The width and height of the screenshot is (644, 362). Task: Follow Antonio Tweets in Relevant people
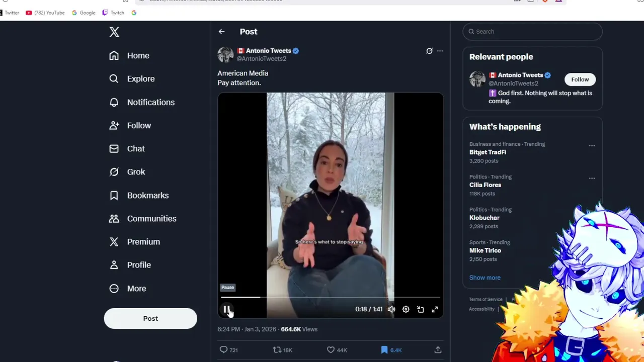pyautogui.click(x=580, y=79)
